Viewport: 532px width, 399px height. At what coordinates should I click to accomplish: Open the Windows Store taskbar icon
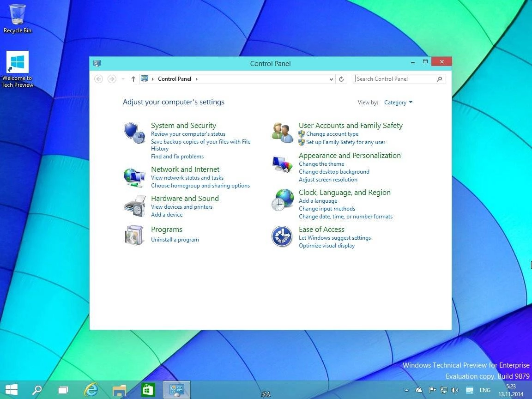click(148, 390)
